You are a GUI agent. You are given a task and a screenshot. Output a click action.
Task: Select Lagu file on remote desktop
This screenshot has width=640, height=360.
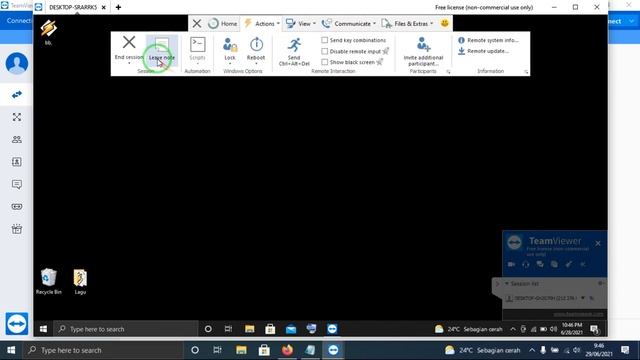tap(80, 282)
